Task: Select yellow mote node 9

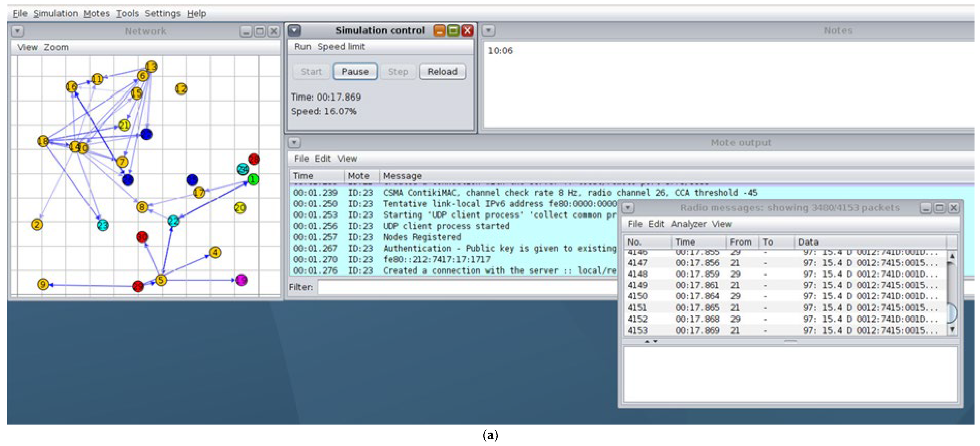Action: click(43, 284)
